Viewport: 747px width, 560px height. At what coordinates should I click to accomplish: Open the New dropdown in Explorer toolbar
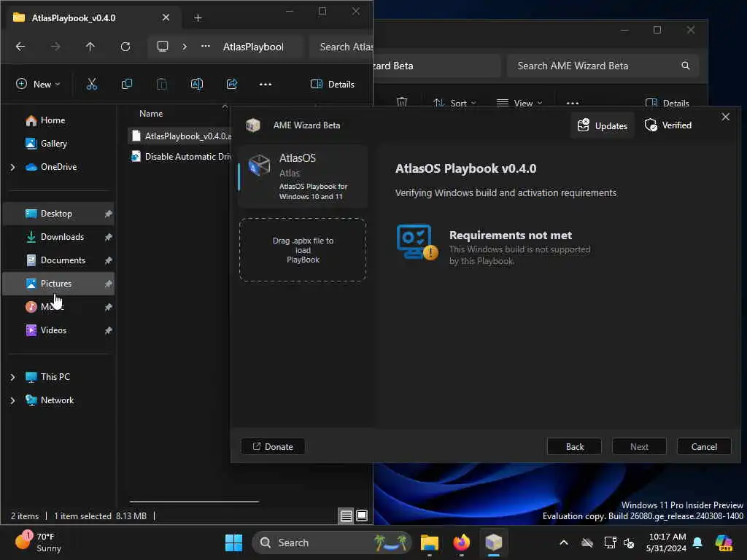click(38, 85)
